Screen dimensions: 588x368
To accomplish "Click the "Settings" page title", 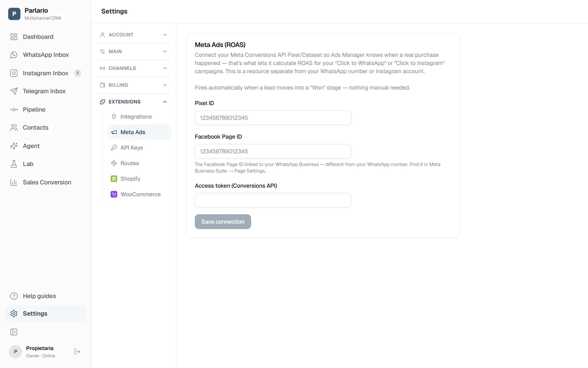I will pos(114,11).
